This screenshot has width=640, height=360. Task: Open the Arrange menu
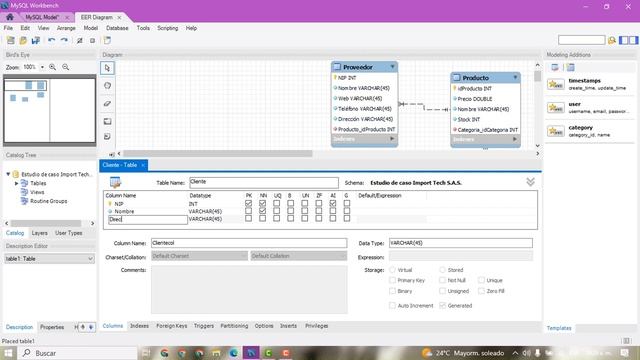pos(66,28)
